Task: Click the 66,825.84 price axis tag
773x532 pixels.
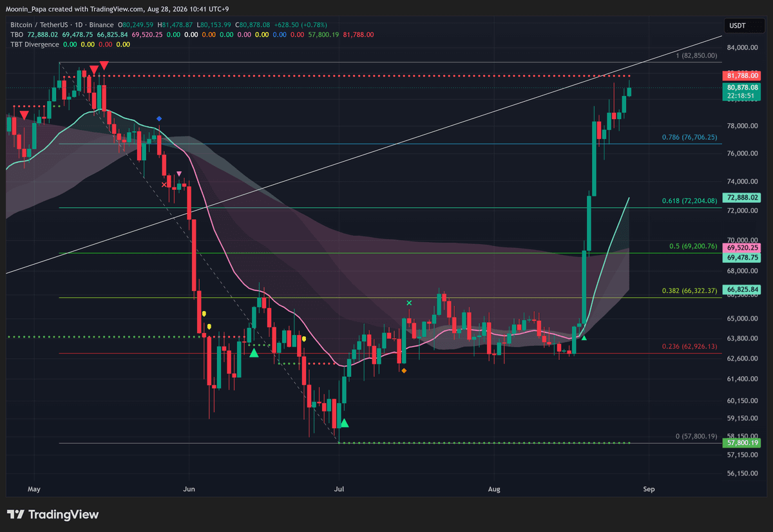Action: [x=742, y=289]
